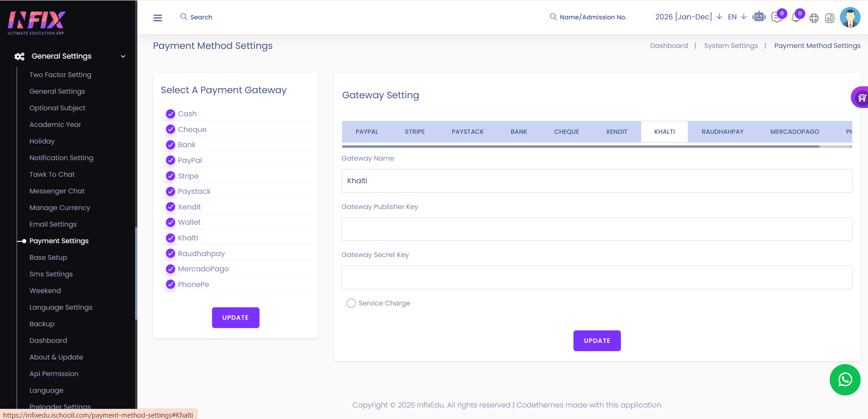Screen dimensions: 868x419
Task: Collapse the General Settings sidebar section
Action: pos(123,56)
